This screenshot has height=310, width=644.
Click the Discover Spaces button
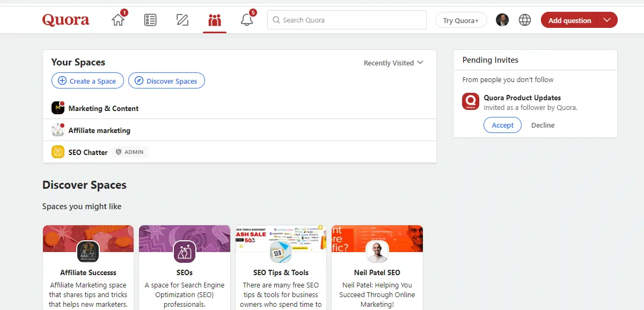point(166,81)
